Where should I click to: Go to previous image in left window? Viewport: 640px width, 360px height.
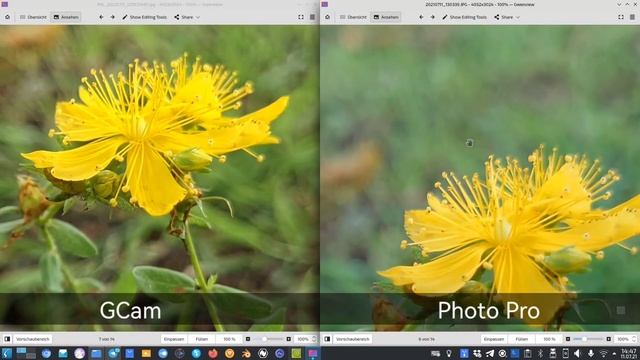point(101,17)
